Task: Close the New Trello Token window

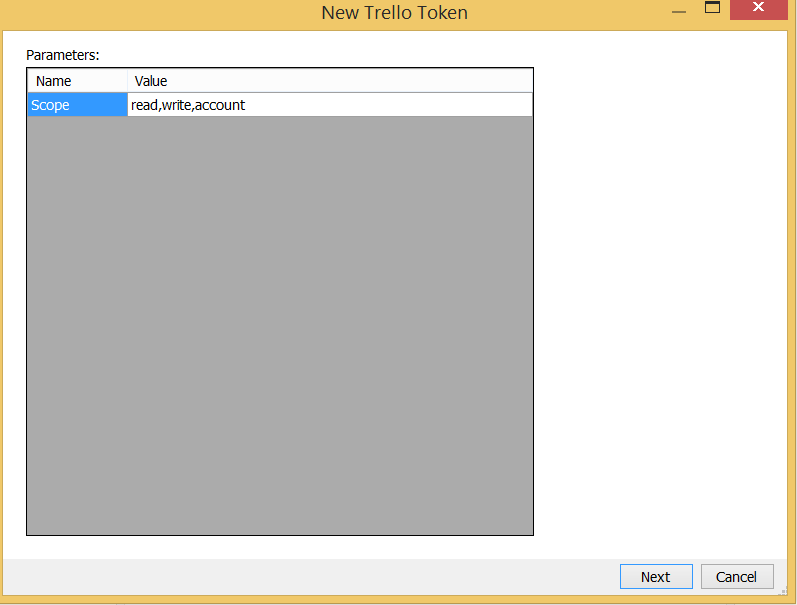Action: [x=758, y=9]
